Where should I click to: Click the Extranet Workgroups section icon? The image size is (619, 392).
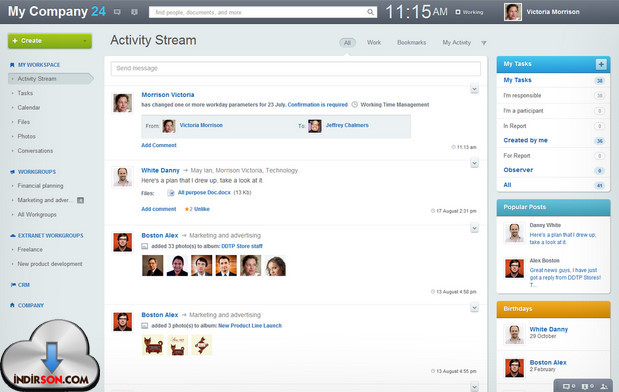(x=13, y=236)
